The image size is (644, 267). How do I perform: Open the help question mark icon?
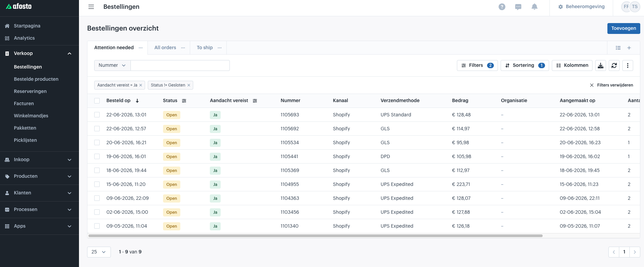coord(502,7)
